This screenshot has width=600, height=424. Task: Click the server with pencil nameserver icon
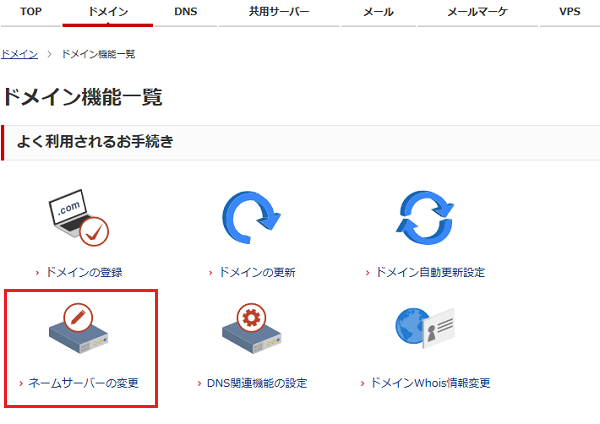(78, 328)
